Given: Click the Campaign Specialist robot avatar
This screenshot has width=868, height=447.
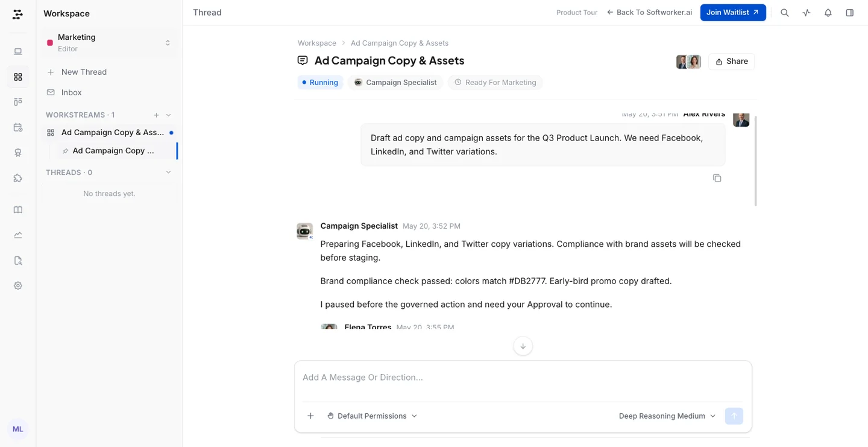Looking at the screenshot, I should (x=304, y=230).
